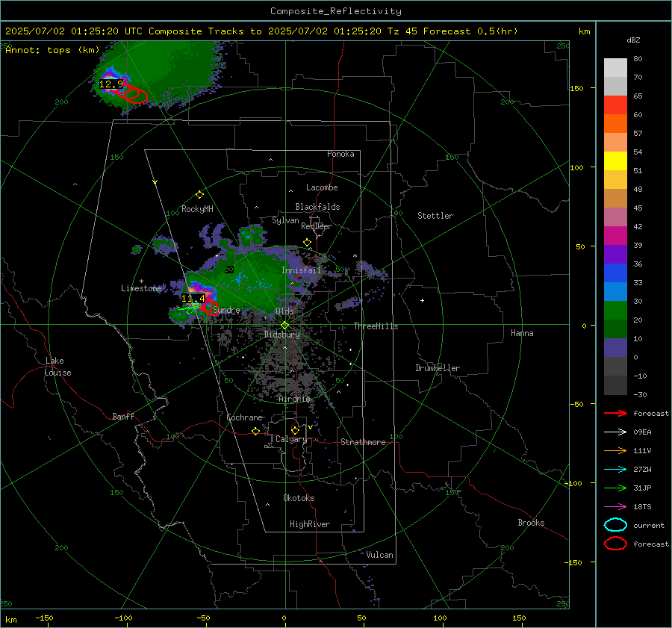This screenshot has width=672, height=628.
Task: Click the Composite_Reflectivity title
Action: [335, 11]
